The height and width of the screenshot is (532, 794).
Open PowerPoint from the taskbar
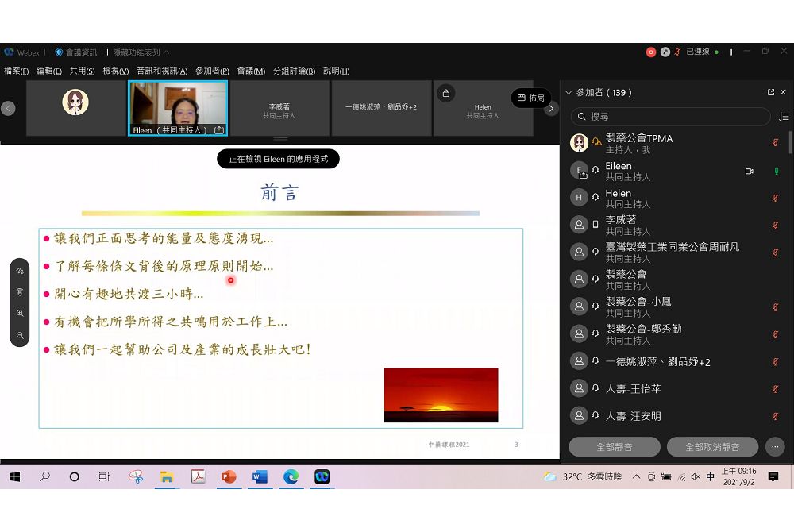(229, 476)
